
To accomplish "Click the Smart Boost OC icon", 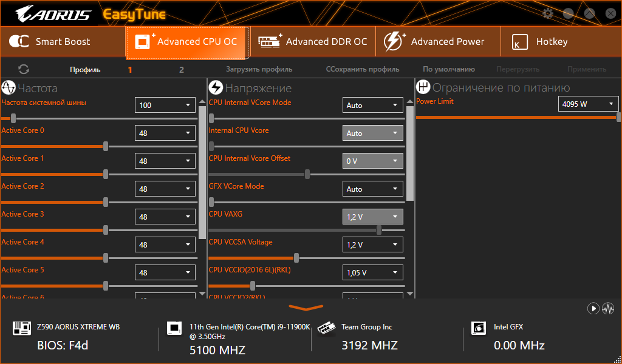I will tap(19, 41).
